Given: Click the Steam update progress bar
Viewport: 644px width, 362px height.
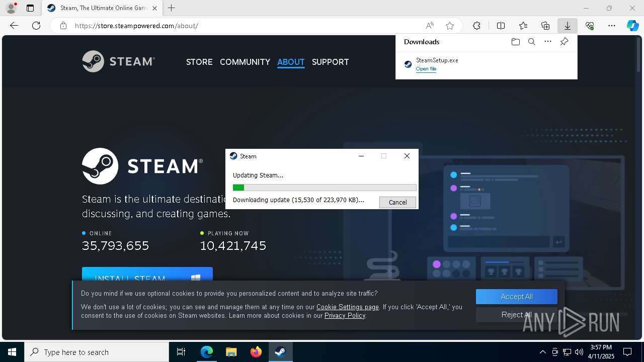Looking at the screenshot, I should [325, 188].
